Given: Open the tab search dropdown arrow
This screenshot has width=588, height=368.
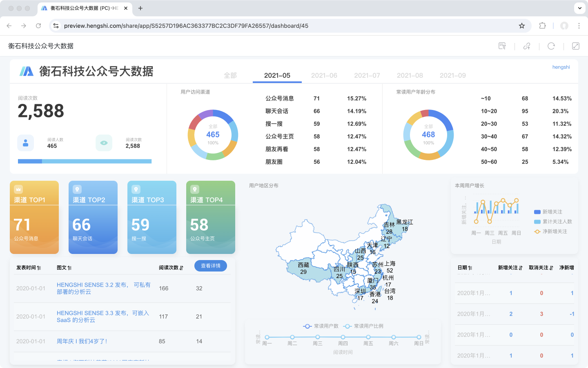Looking at the screenshot, I should (x=580, y=8).
